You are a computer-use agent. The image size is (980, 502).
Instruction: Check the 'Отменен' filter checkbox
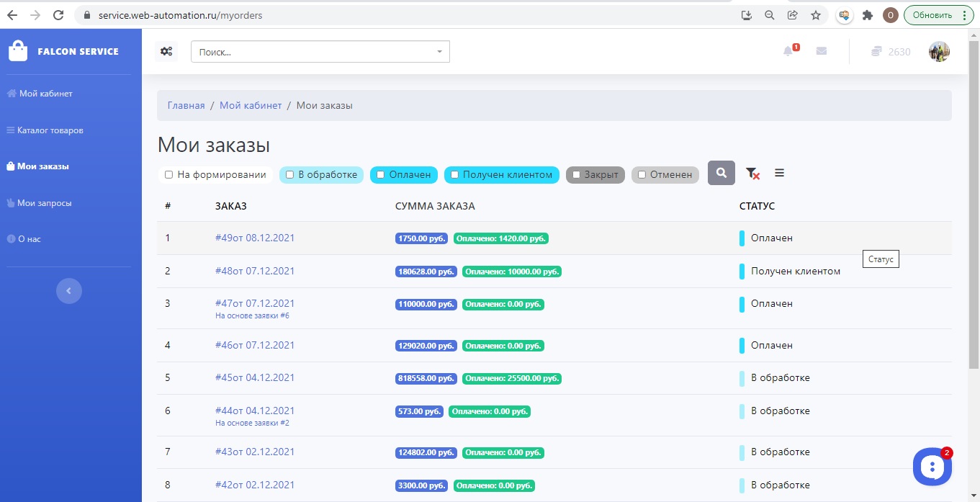click(x=642, y=175)
